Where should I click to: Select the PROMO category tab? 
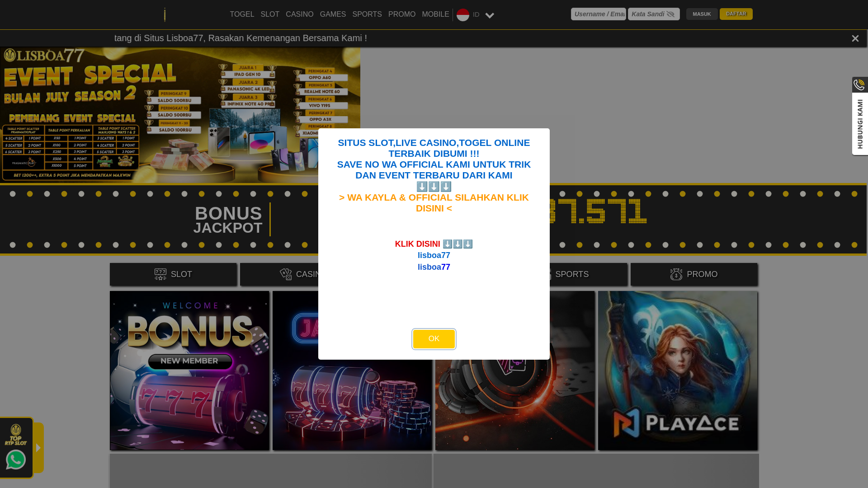pyautogui.click(x=694, y=274)
